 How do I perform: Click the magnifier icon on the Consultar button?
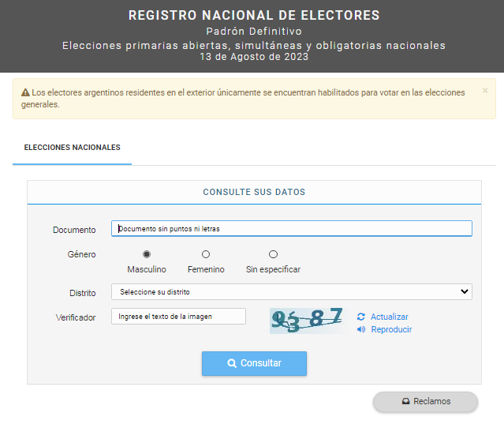[232, 363]
